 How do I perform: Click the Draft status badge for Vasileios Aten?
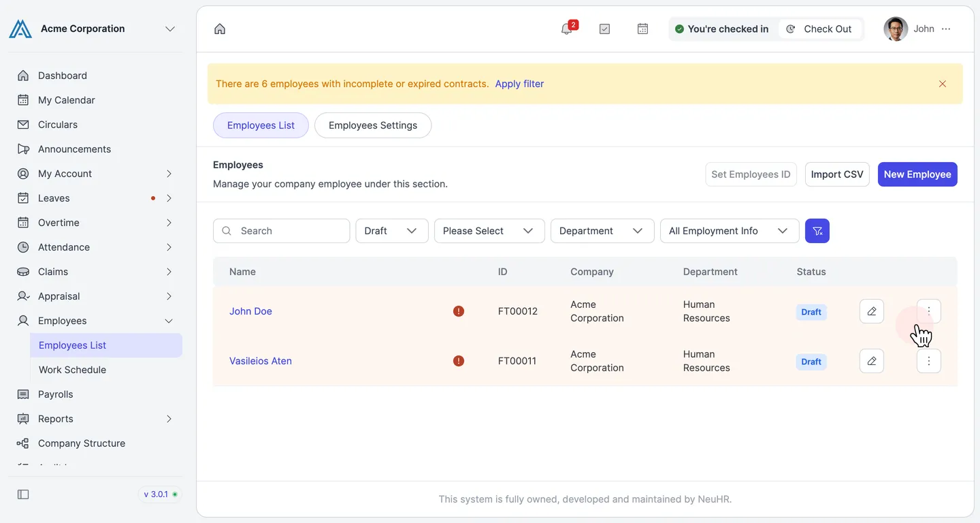point(811,362)
